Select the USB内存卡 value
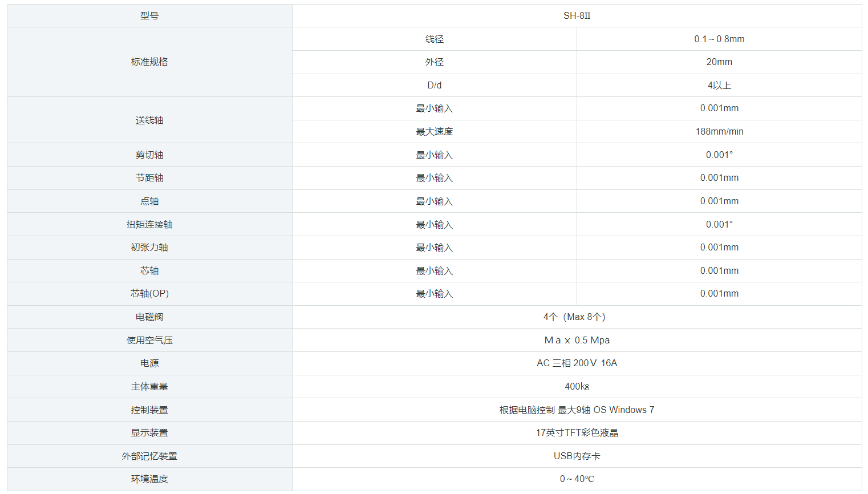The height and width of the screenshot is (494, 868). pyautogui.click(x=577, y=456)
